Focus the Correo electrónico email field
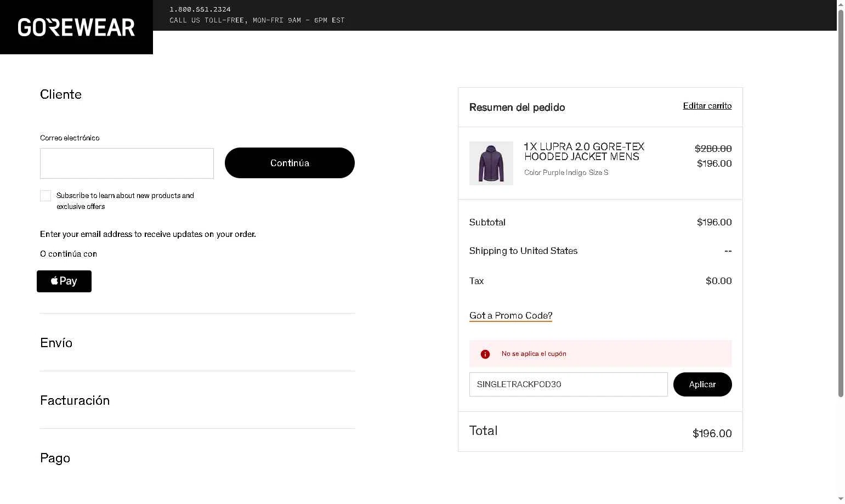This screenshot has width=845, height=504. (x=127, y=163)
